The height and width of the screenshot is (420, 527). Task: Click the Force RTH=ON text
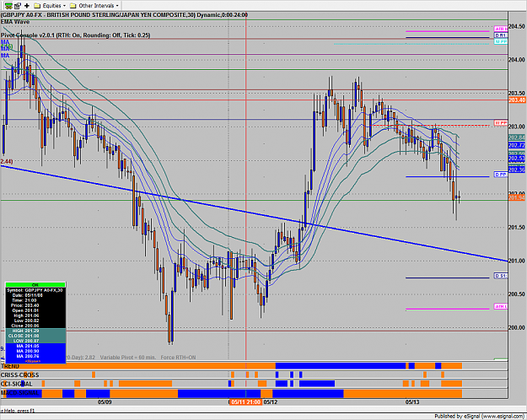(x=178, y=358)
